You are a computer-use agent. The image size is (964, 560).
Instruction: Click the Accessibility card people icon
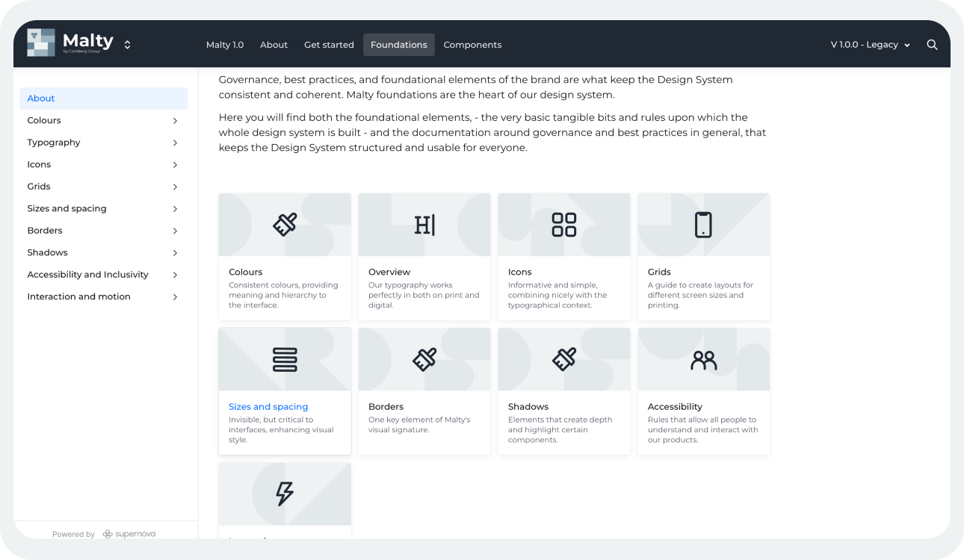tap(703, 361)
